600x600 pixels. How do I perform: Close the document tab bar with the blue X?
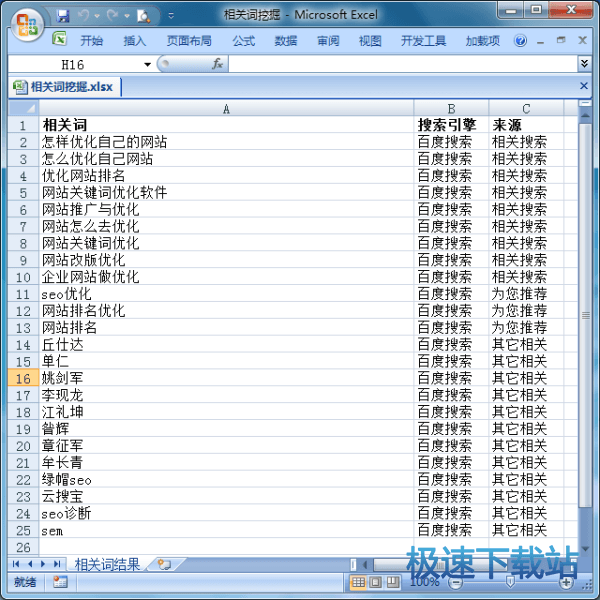point(584,85)
